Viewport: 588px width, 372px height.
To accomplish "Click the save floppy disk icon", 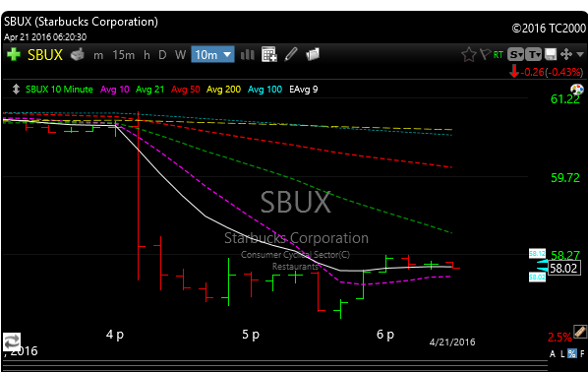I will [550, 54].
